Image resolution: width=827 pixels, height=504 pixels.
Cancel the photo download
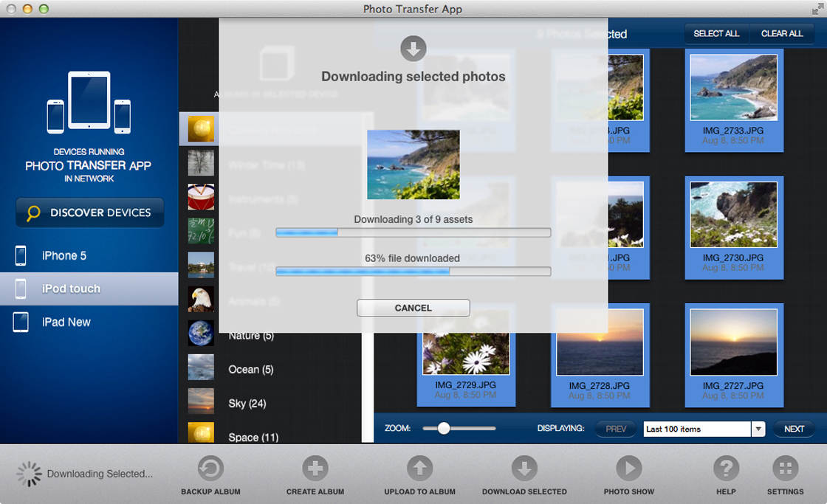pyautogui.click(x=413, y=308)
